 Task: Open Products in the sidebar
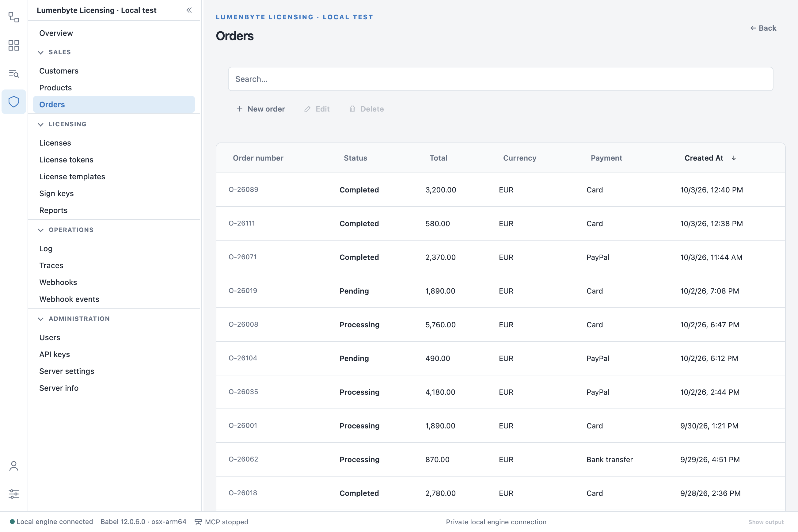pos(114,88)
